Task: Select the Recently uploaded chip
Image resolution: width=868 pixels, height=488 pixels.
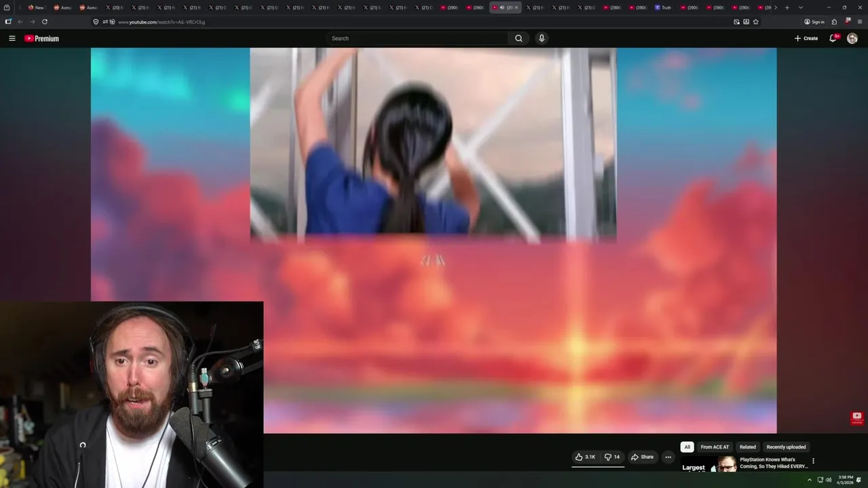Action: tap(786, 447)
